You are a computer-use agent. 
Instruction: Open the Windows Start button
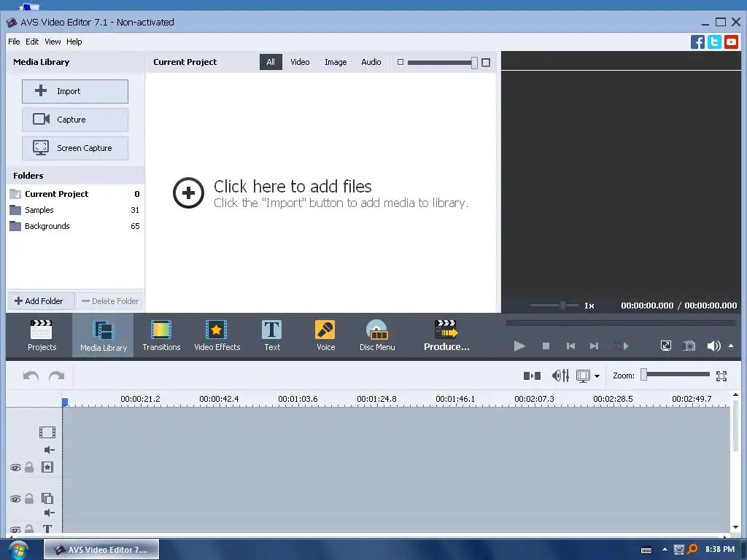pos(18,550)
